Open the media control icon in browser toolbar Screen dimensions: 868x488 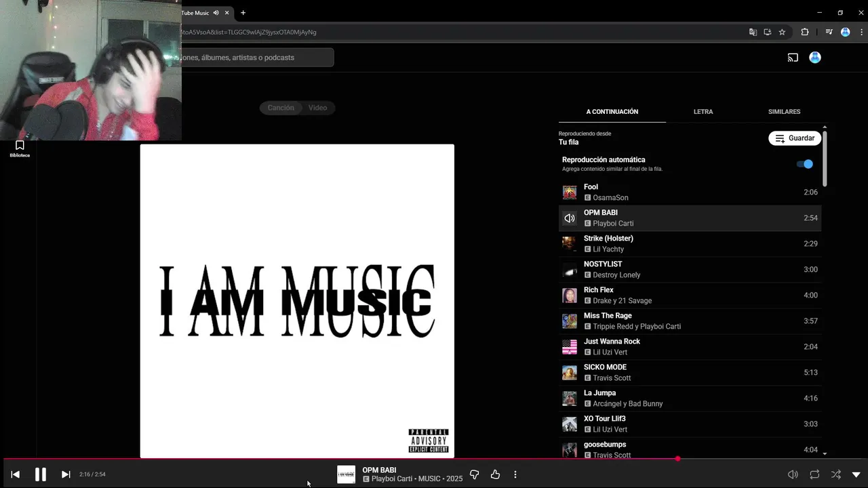click(829, 32)
